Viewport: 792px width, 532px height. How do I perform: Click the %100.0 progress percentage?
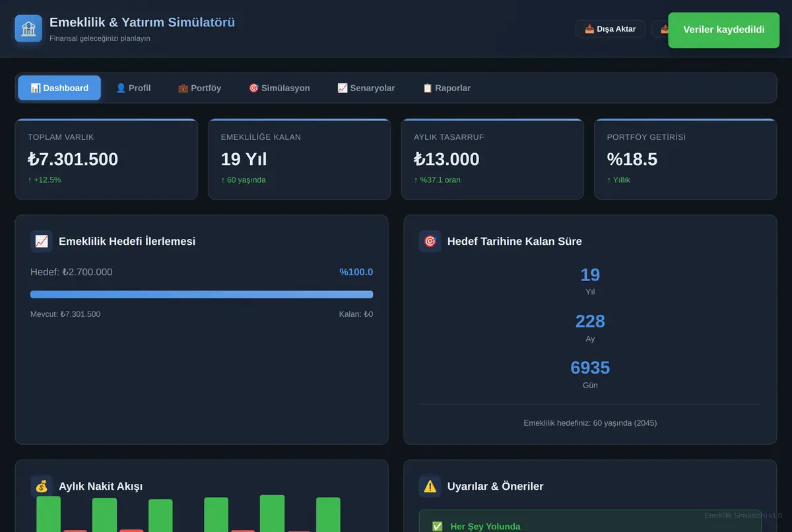(x=356, y=272)
